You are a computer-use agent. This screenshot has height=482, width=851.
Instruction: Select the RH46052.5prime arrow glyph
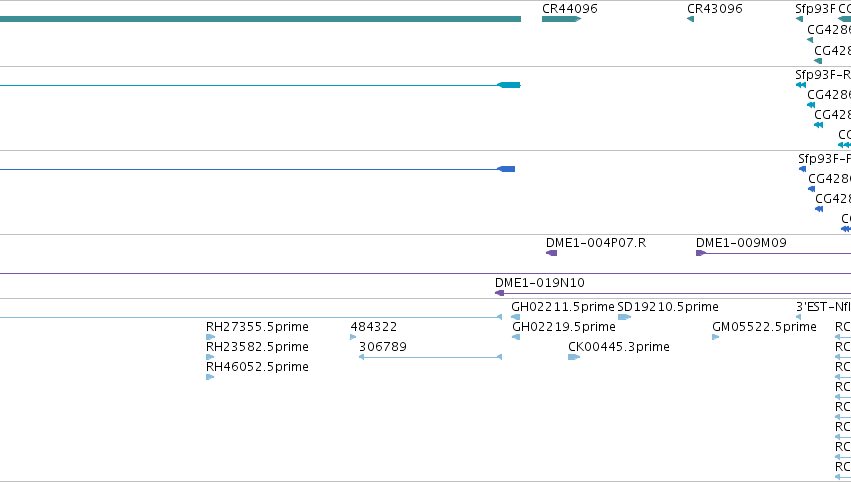tap(211, 377)
